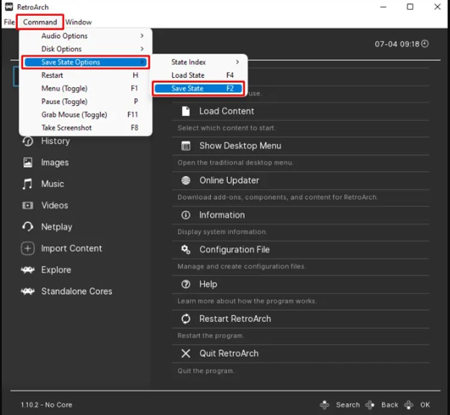Click the Load Content file icon
This screenshot has width=450, height=415.
click(x=186, y=111)
